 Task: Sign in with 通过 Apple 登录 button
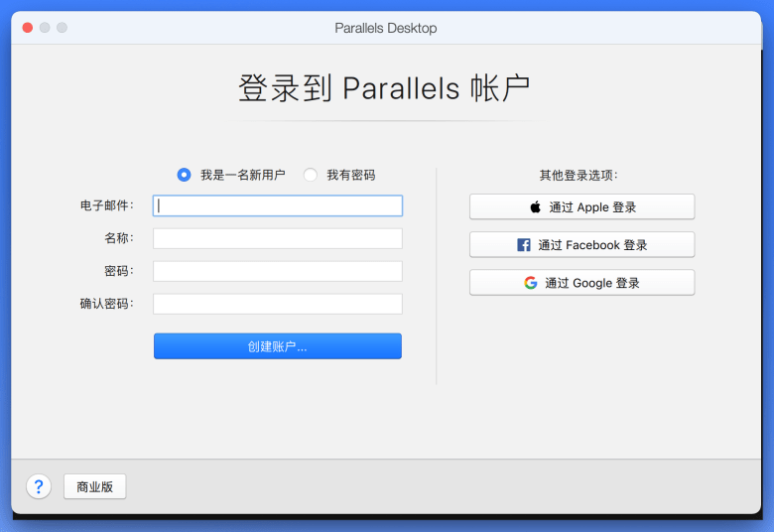(x=581, y=207)
